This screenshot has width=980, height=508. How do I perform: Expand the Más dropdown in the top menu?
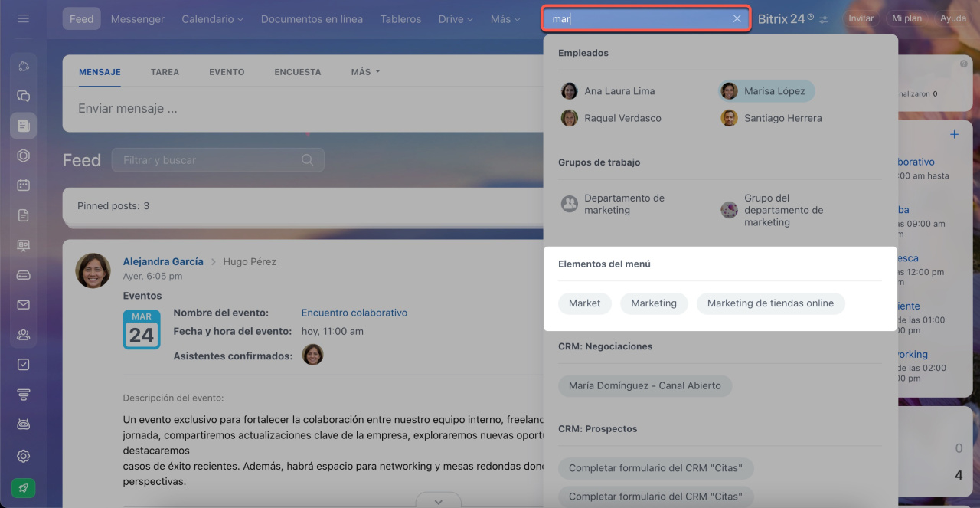(505, 19)
